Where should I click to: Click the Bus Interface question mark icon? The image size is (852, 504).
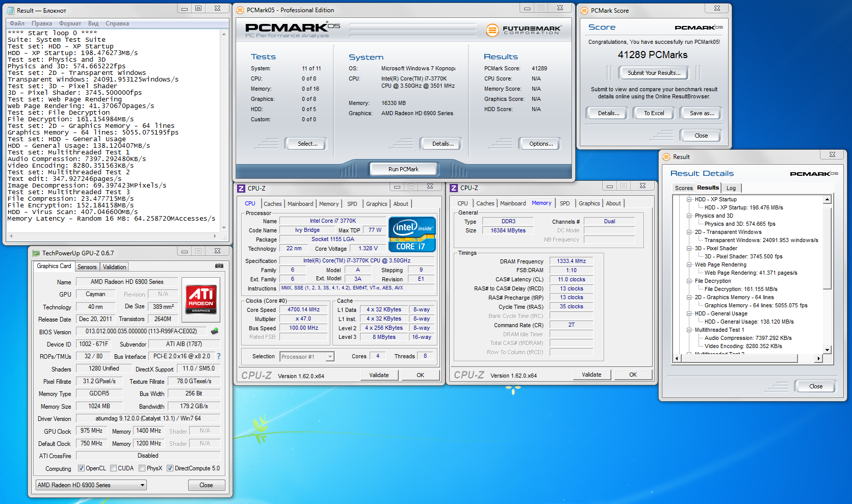tap(219, 356)
